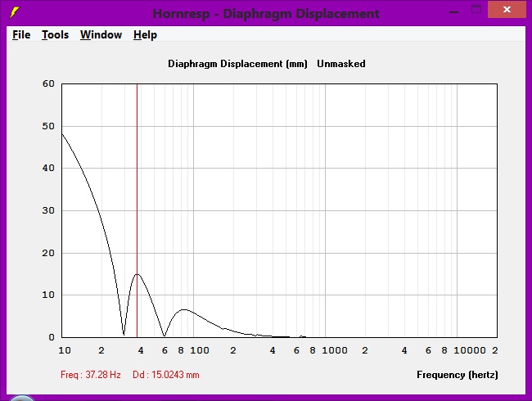Image resolution: width=532 pixels, height=401 pixels.
Task: Maximize the Hornresp window
Action: pos(476,10)
